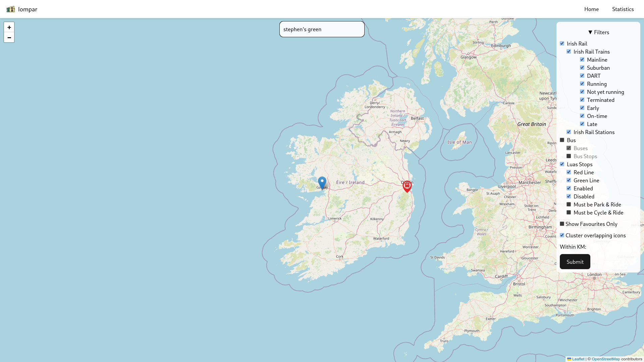Check Show Favourites Only

coord(562,224)
